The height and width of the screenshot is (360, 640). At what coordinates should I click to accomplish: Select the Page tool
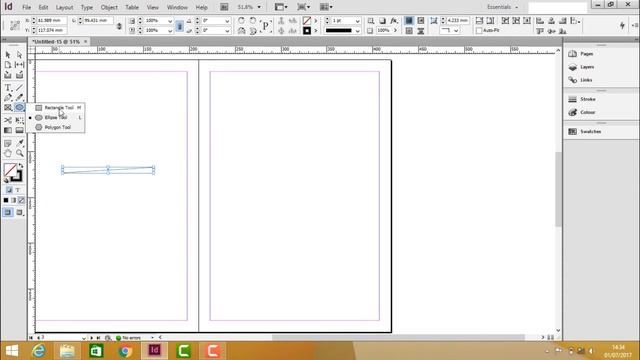(8, 65)
